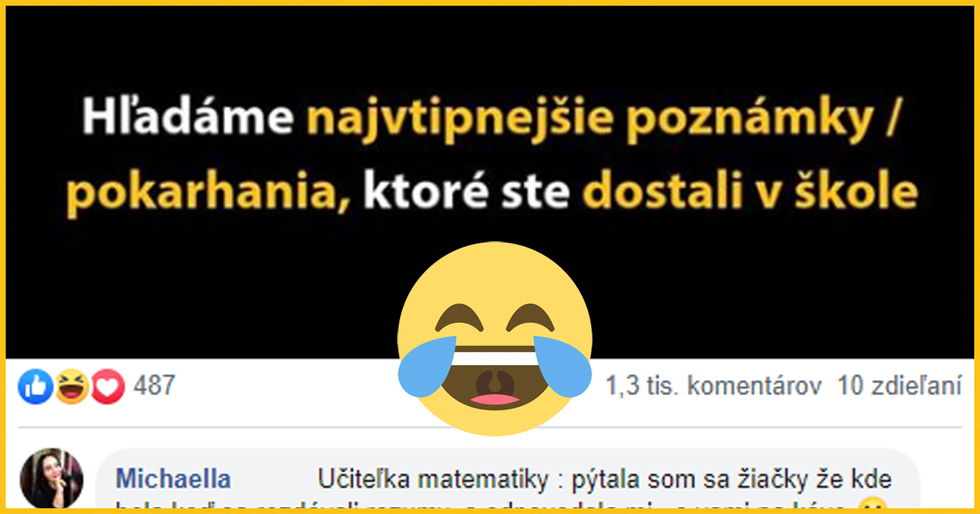Click the blue thumbs-up Like reaction icon

pos(36,387)
